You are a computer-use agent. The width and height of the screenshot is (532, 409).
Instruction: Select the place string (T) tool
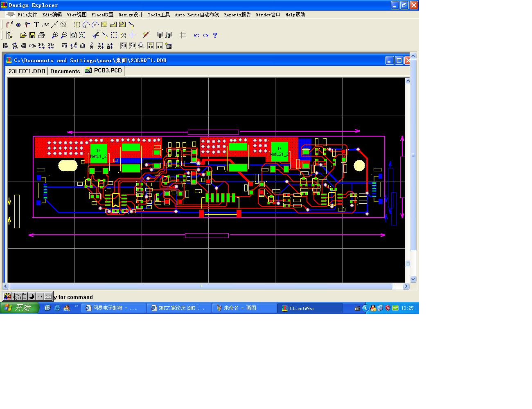click(36, 25)
